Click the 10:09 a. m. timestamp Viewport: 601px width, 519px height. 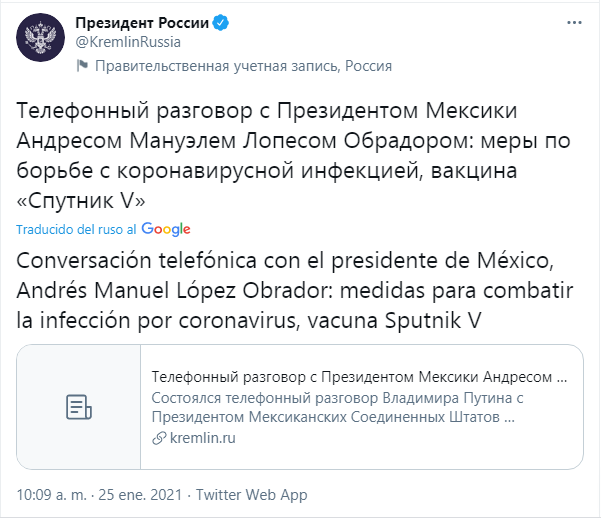pos(52,495)
